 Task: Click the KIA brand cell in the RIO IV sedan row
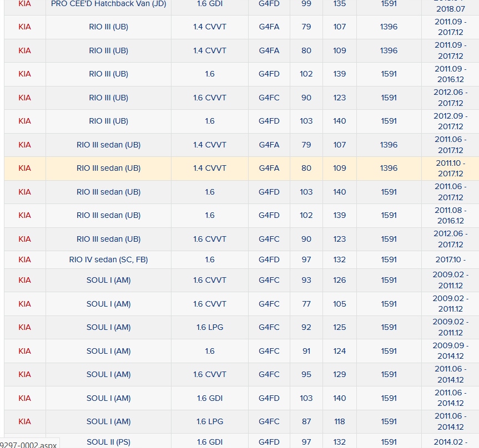pos(25,259)
